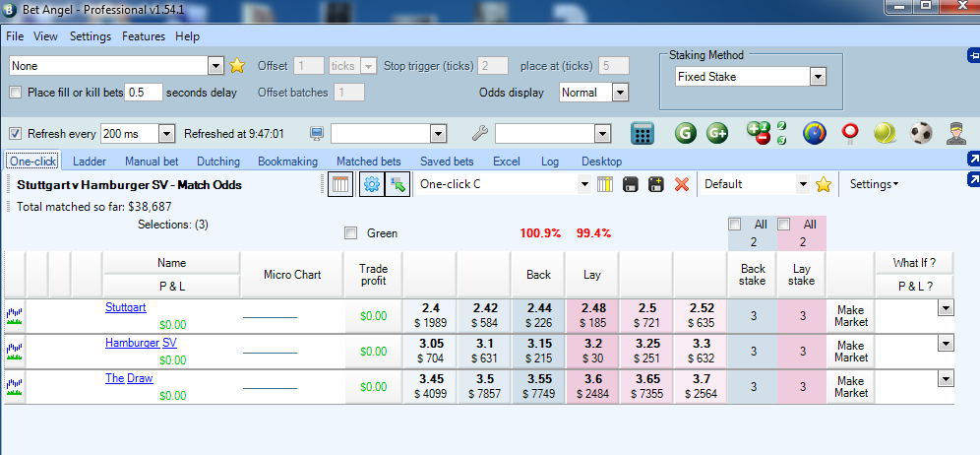The width and height of the screenshot is (980, 455).
Task: Open the Odds display Normal dropdown
Action: coord(620,93)
